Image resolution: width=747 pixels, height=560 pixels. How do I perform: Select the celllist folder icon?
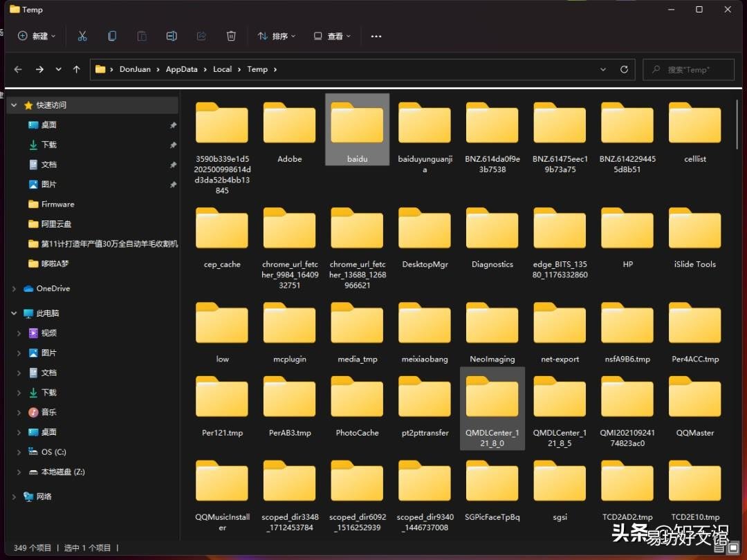pyautogui.click(x=695, y=123)
